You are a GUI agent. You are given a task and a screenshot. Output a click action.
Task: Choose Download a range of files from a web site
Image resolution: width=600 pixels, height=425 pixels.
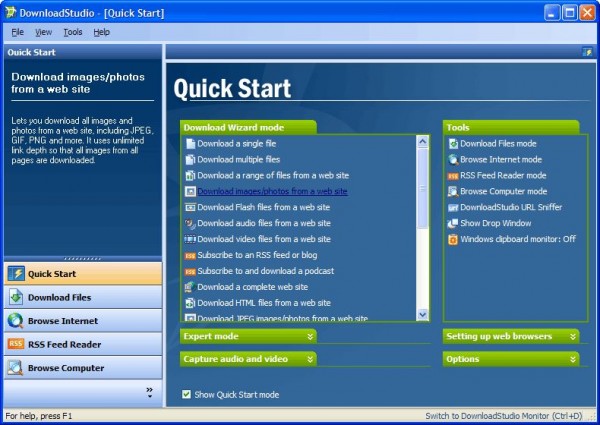(x=273, y=176)
